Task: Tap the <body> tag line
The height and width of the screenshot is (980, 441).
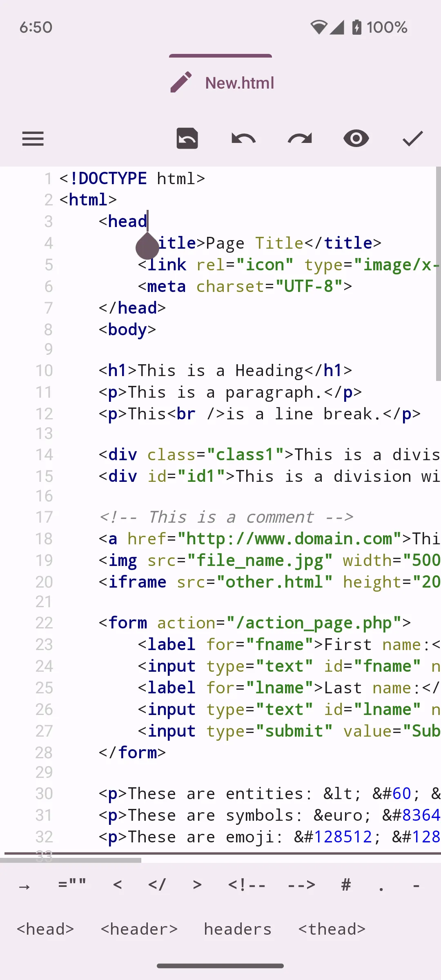Action: tap(127, 330)
